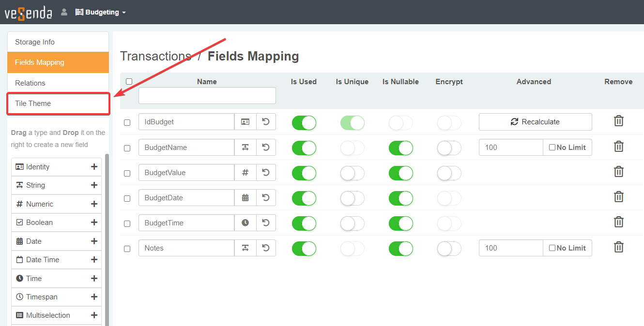Click the user profile icon in header

pyautogui.click(x=64, y=13)
